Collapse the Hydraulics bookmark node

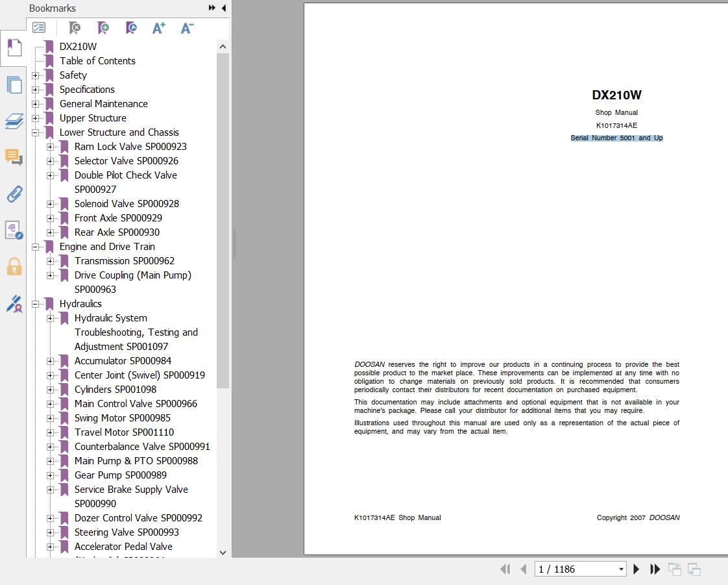point(35,304)
